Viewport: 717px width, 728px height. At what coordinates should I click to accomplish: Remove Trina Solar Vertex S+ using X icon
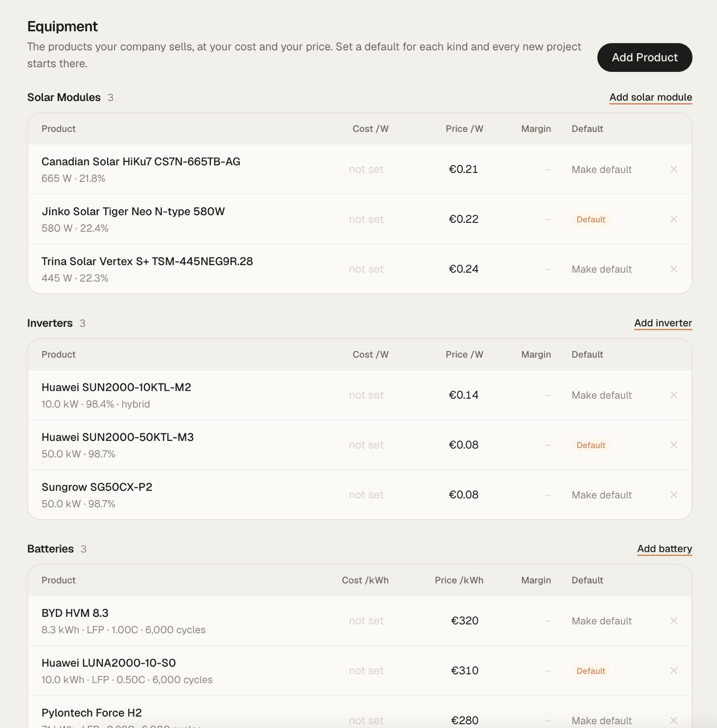coord(674,269)
